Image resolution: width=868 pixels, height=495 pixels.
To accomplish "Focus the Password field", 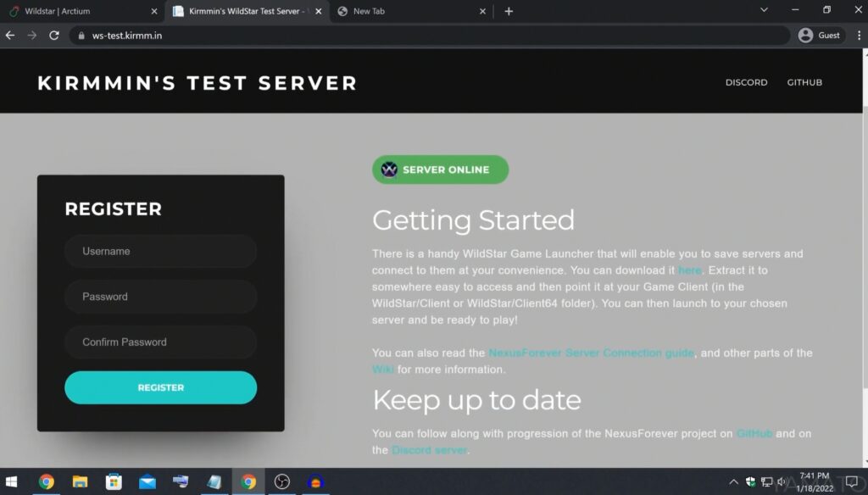I will pyautogui.click(x=160, y=297).
